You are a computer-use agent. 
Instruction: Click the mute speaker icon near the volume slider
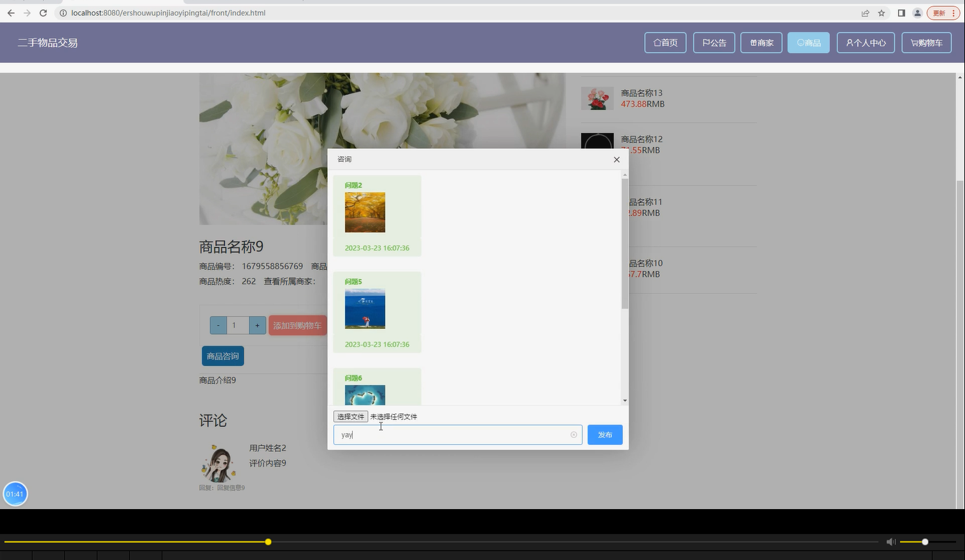pyautogui.click(x=891, y=542)
